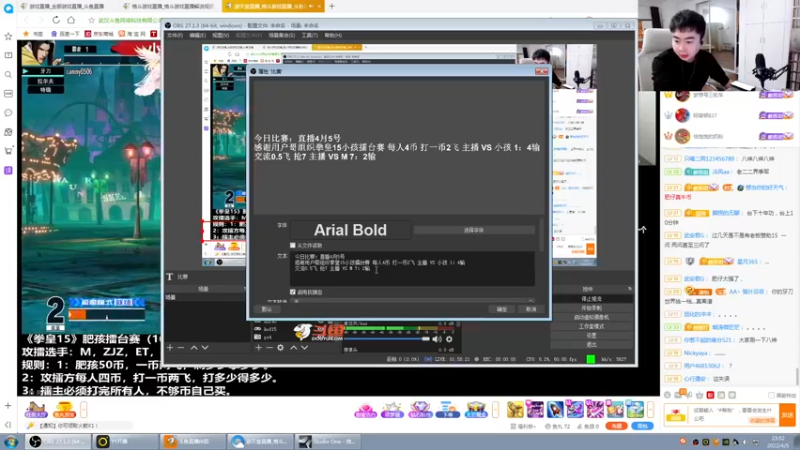Click the browser back arrow
The height and width of the screenshot is (450, 800).
click(26, 20)
